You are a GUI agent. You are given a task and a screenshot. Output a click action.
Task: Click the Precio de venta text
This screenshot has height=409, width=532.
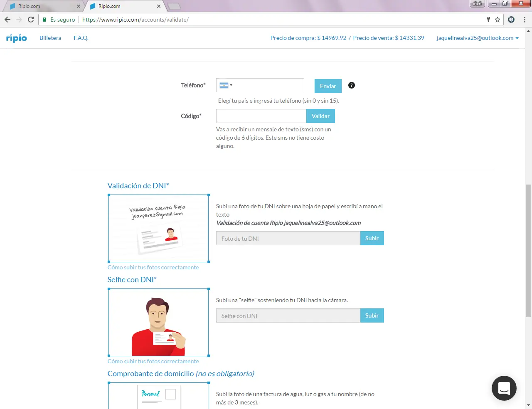(x=389, y=38)
